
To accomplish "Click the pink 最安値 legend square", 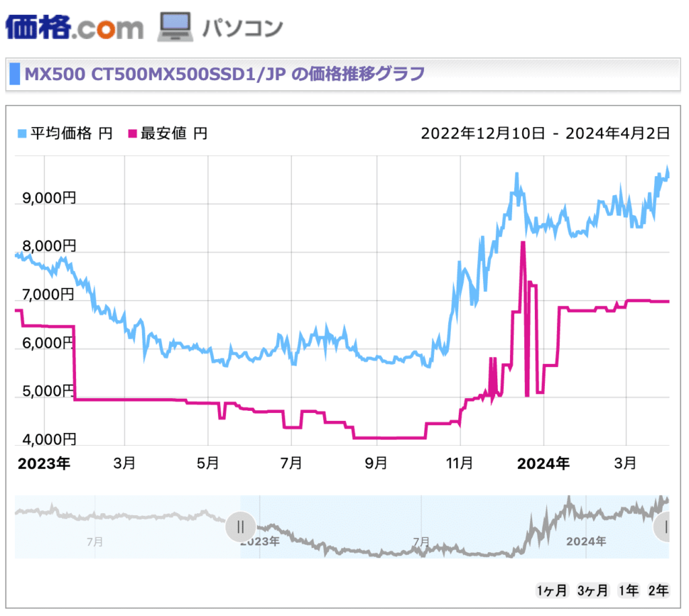I will [x=132, y=134].
